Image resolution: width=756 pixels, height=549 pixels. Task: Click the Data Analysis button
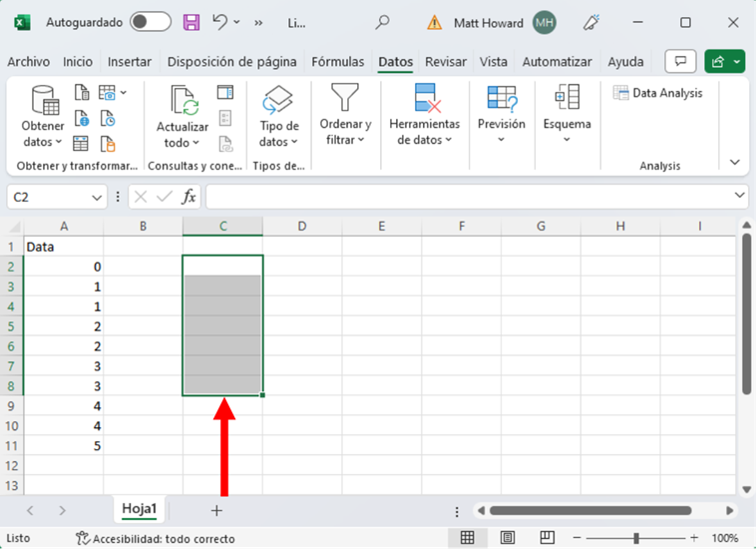point(657,93)
